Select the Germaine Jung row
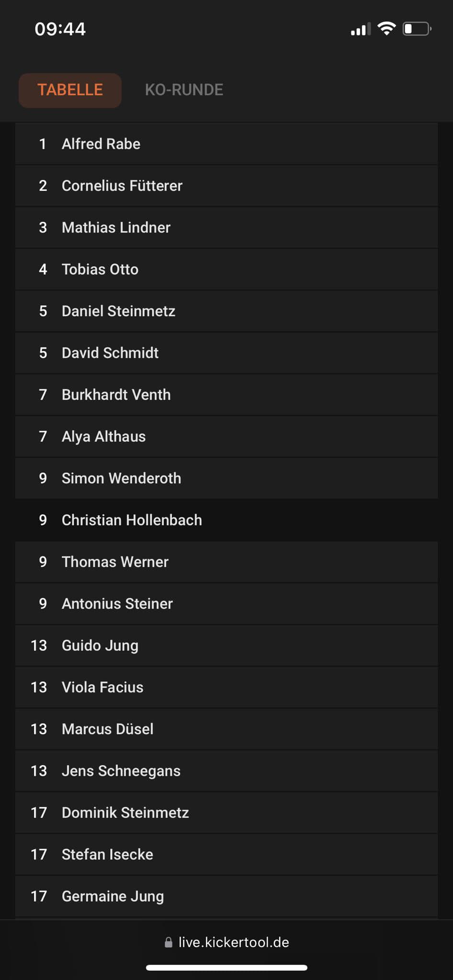This screenshot has width=453, height=980. click(226, 896)
